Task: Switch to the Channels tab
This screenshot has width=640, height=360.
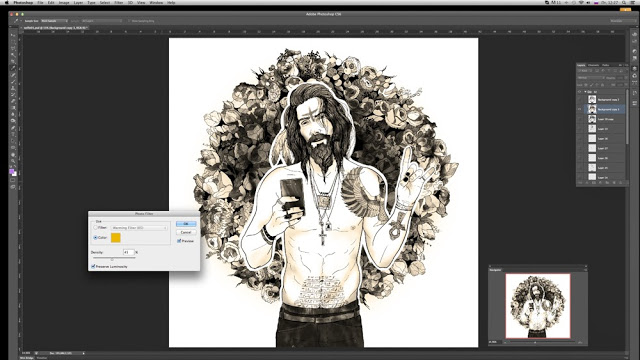Action: pos(593,65)
